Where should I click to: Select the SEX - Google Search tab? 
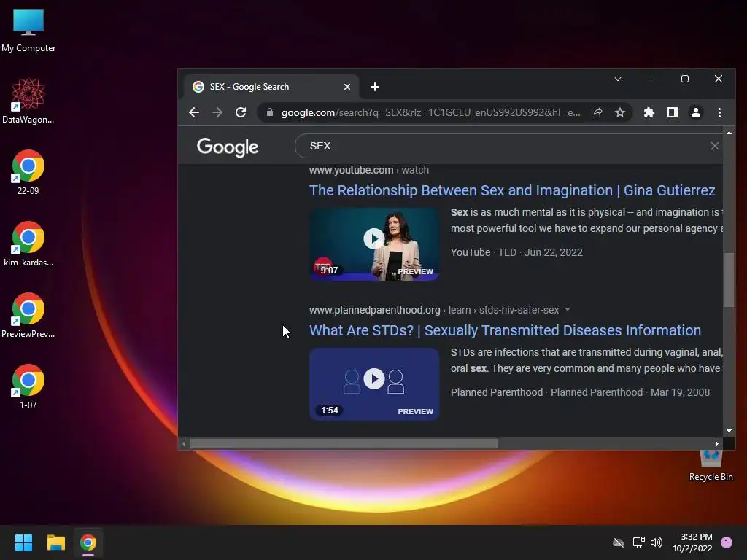271,87
